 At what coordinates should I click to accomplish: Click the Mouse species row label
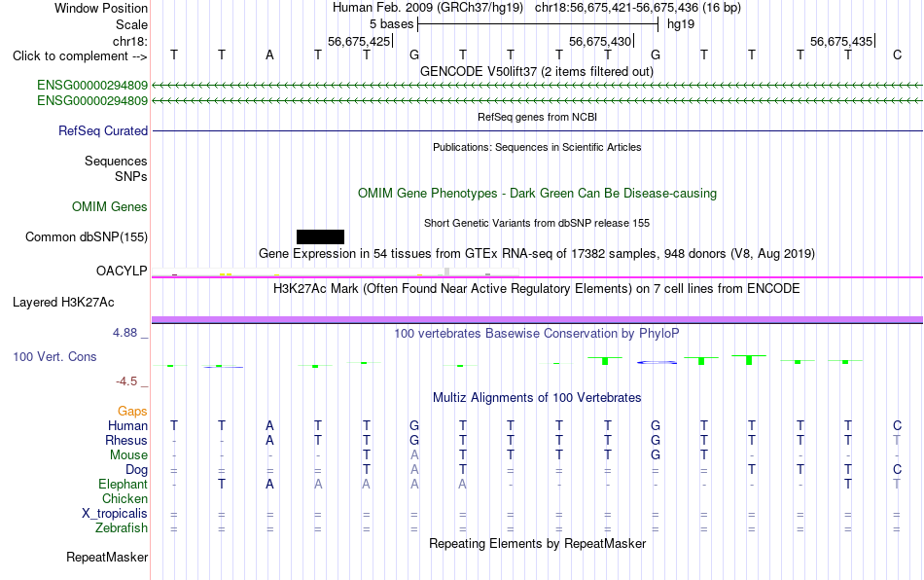[128, 455]
